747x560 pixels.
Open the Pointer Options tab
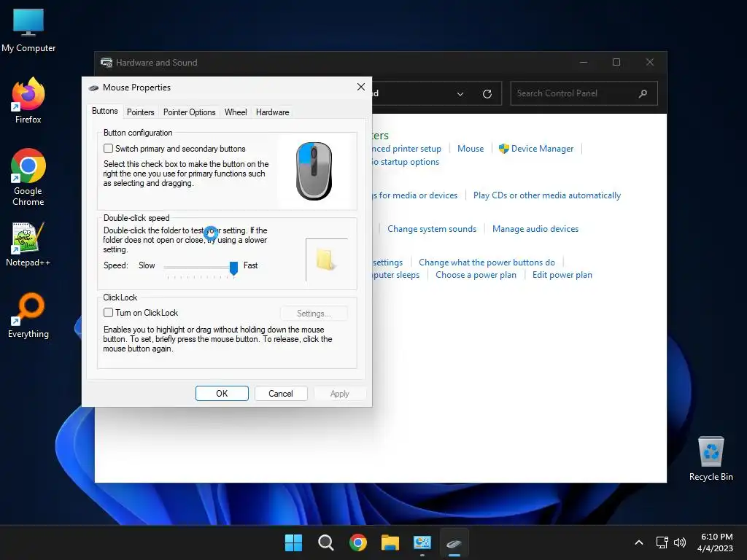(x=189, y=112)
